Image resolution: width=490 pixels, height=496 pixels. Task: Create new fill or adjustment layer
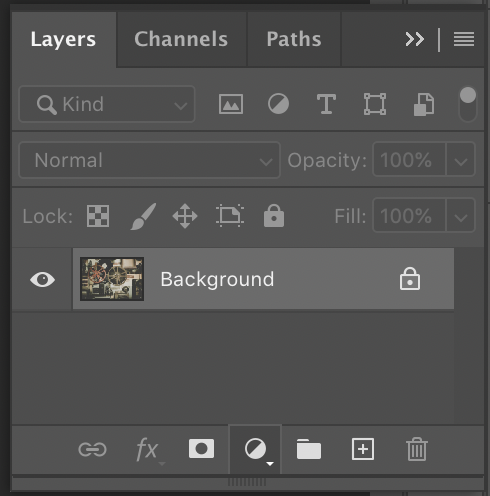coord(255,449)
